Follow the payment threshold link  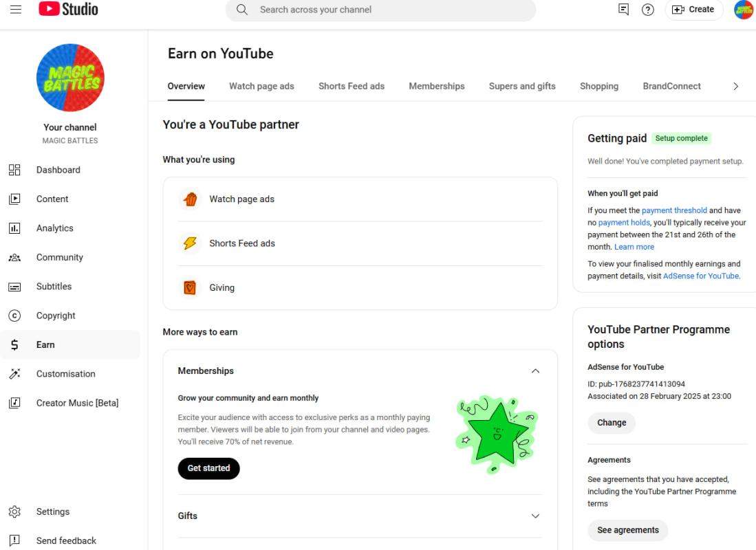(674, 210)
